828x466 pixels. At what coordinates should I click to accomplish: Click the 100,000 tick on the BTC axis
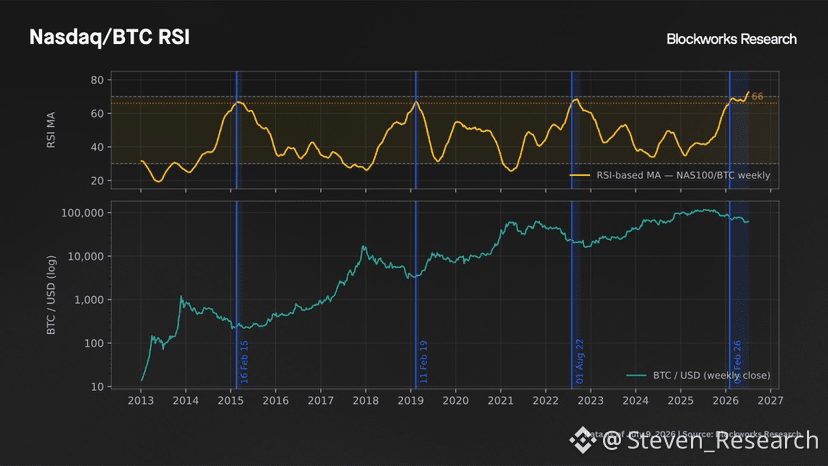pyautogui.click(x=83, y=213)
